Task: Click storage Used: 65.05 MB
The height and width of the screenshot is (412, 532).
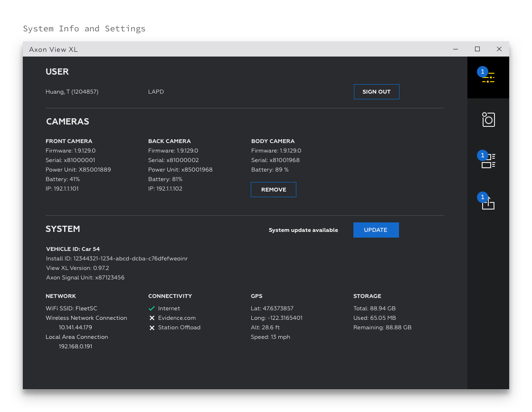Action: 375,318
